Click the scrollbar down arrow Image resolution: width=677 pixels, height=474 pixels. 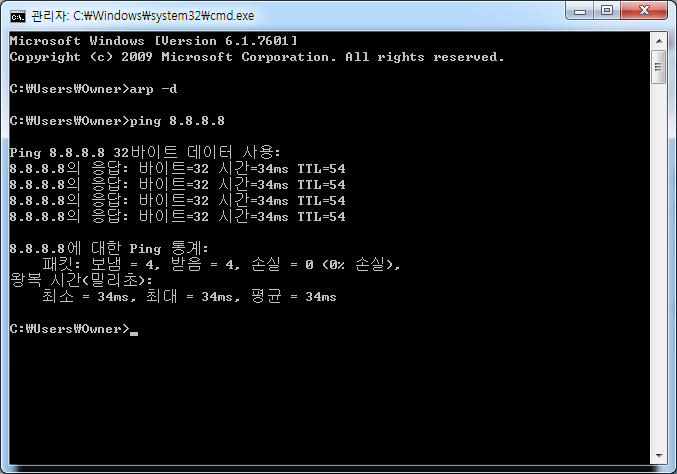pyautogui.click(x=659, y=455)
